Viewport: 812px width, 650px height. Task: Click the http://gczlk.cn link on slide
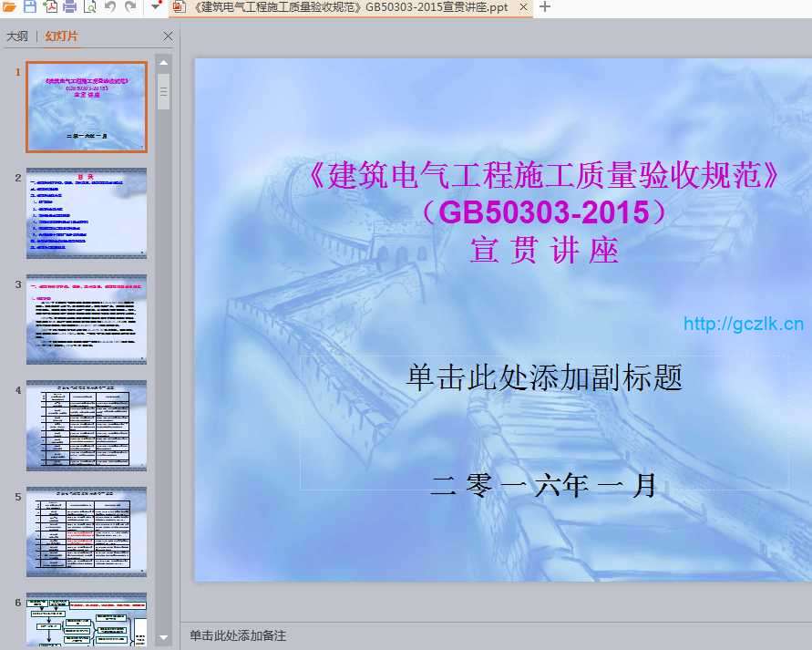743,324
